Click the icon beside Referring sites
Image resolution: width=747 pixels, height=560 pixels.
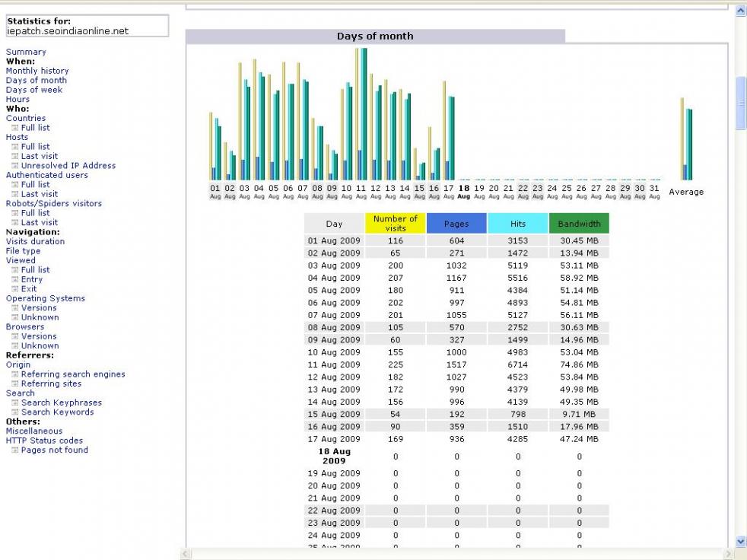(15, 384)
